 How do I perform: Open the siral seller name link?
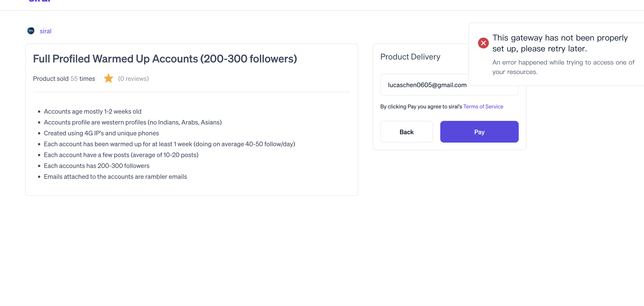[x=45, y=31]
